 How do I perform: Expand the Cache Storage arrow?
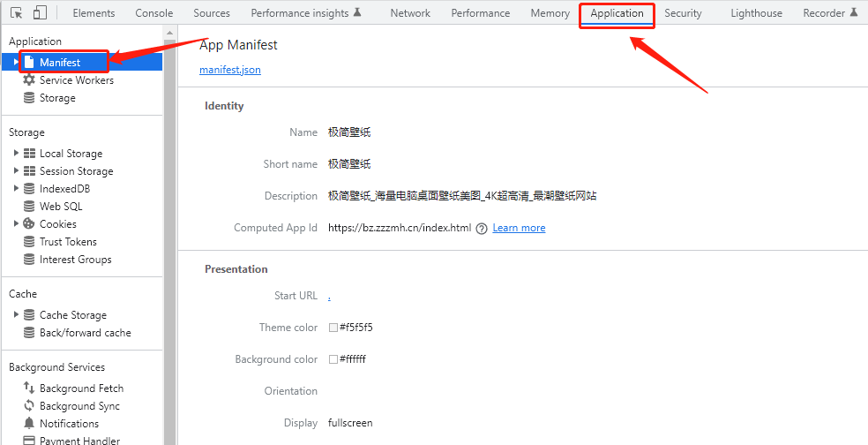pyautogui.click(x=16, y=315)
